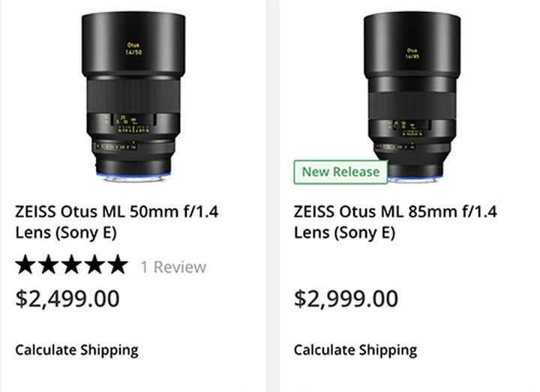Click the $2,499.00 price
Viewport: 540px width, 392px height.
[x=67, y=298]
